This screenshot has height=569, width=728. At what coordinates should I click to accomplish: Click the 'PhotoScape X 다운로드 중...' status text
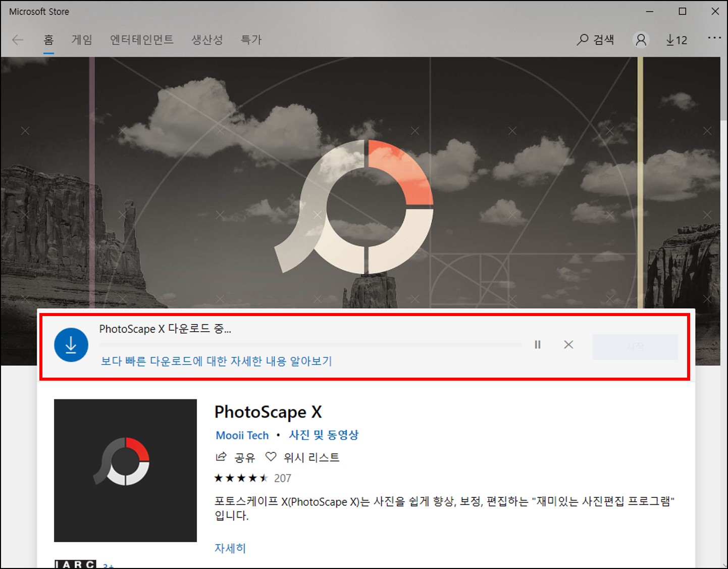click(165, 329)
